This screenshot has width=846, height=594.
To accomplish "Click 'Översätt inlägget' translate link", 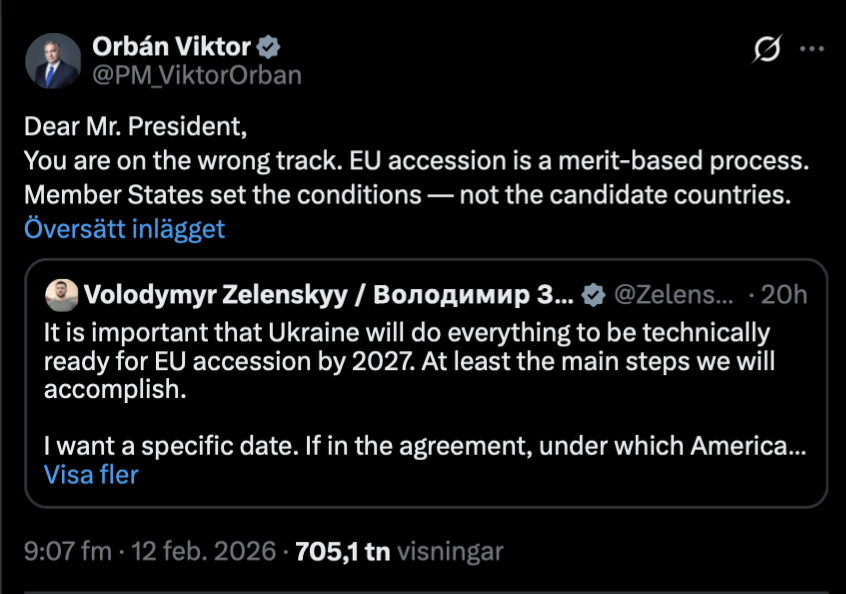I will pyautogui.click(x=125, y=228).
